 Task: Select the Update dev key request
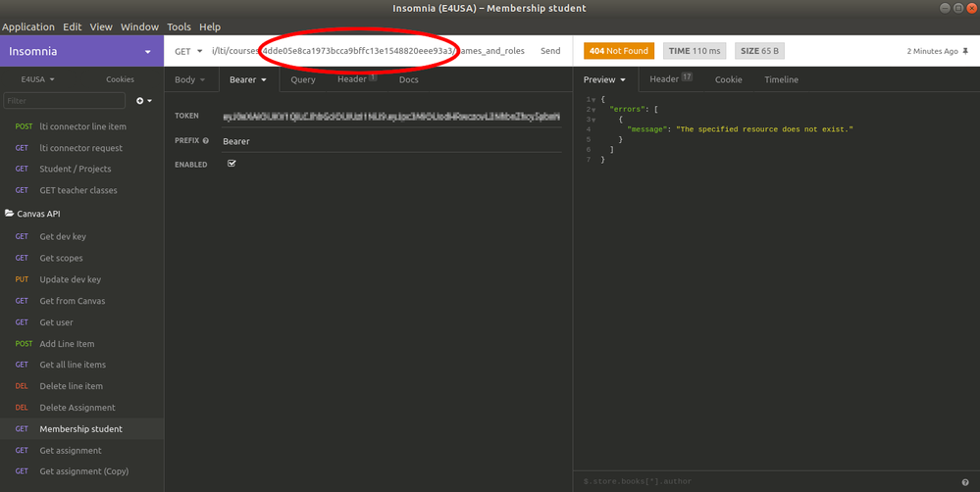click(x=81, y=279)
